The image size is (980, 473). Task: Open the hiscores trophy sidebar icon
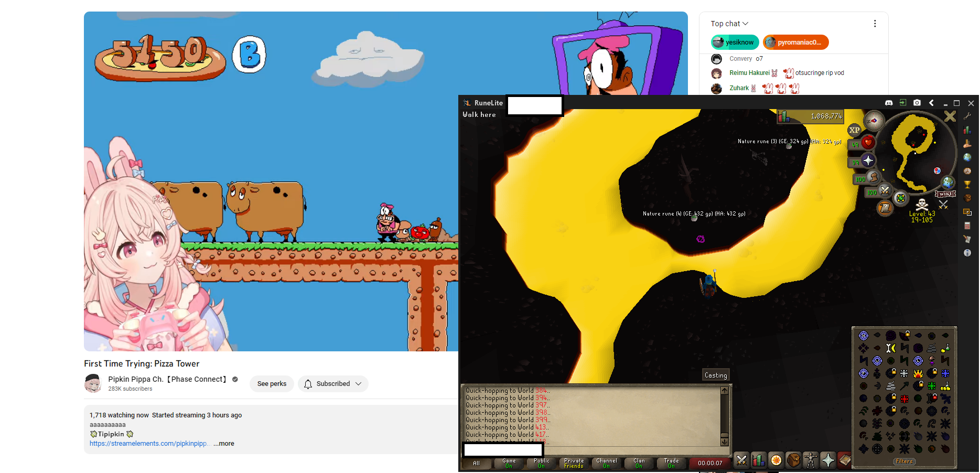click(967, 185)
